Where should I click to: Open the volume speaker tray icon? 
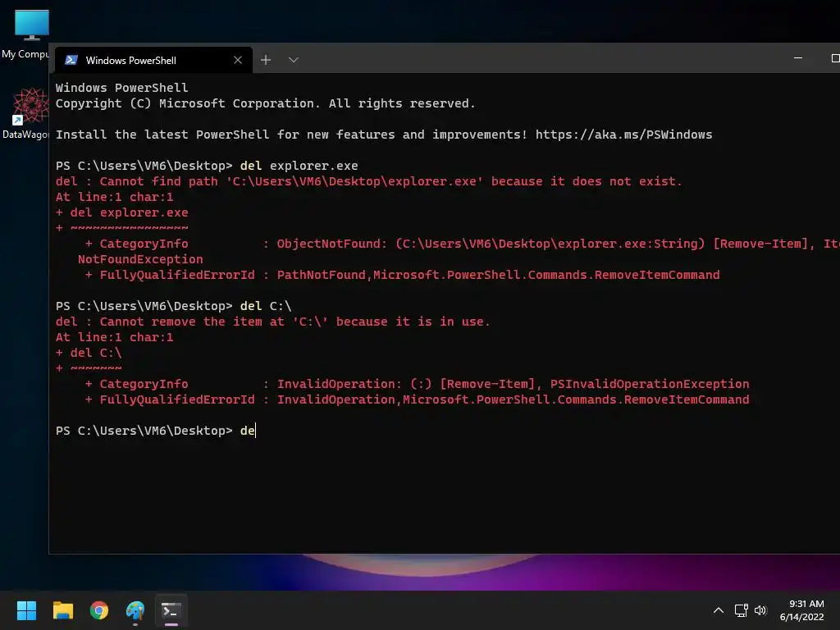pos(760,610)
